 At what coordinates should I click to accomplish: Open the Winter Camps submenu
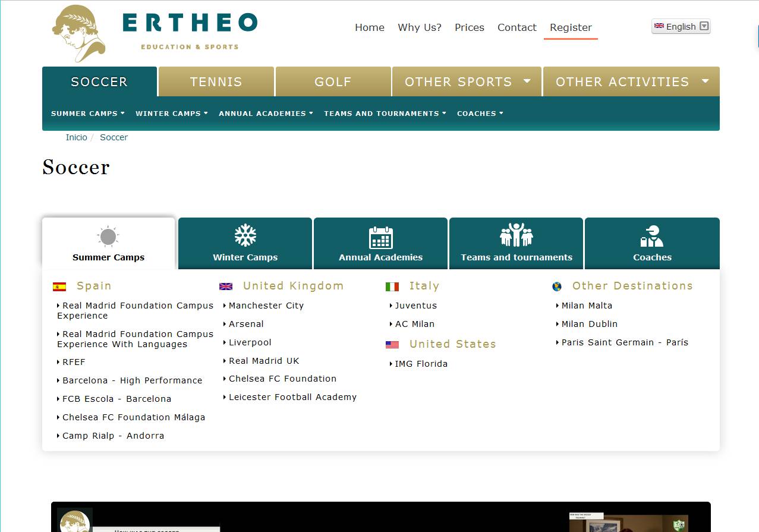(172, 114)
